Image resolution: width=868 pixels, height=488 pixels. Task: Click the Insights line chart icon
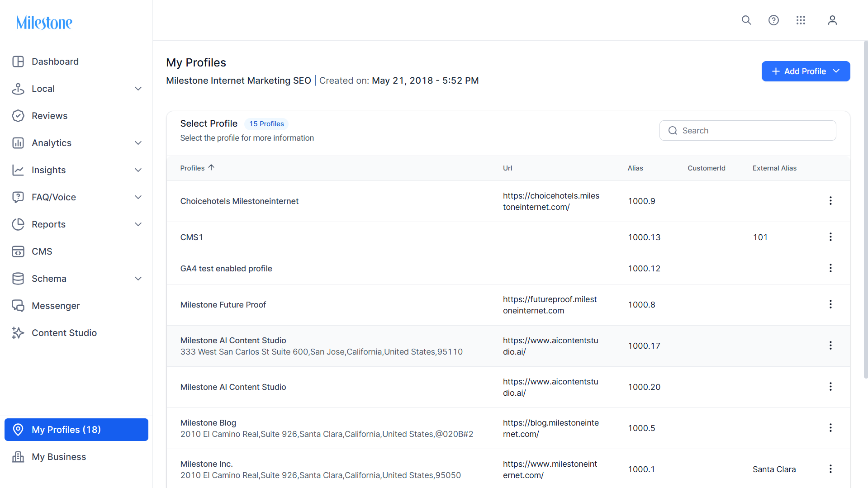[18, 170]
